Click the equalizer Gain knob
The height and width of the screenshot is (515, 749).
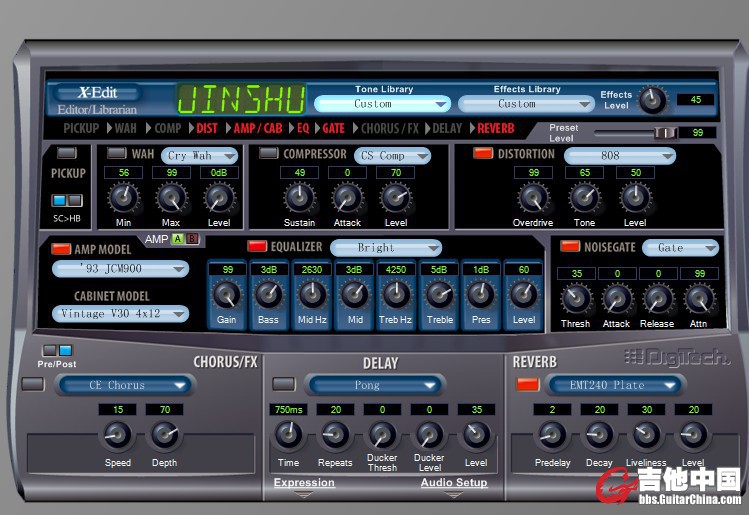pyautogui.click(x=227, y=293)
